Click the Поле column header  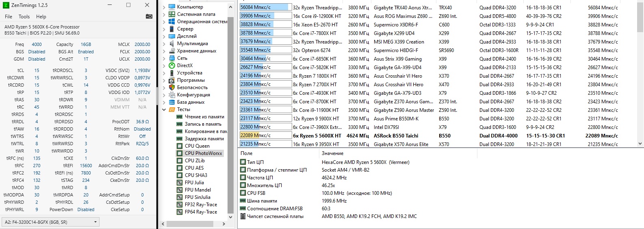coord(247,153)
